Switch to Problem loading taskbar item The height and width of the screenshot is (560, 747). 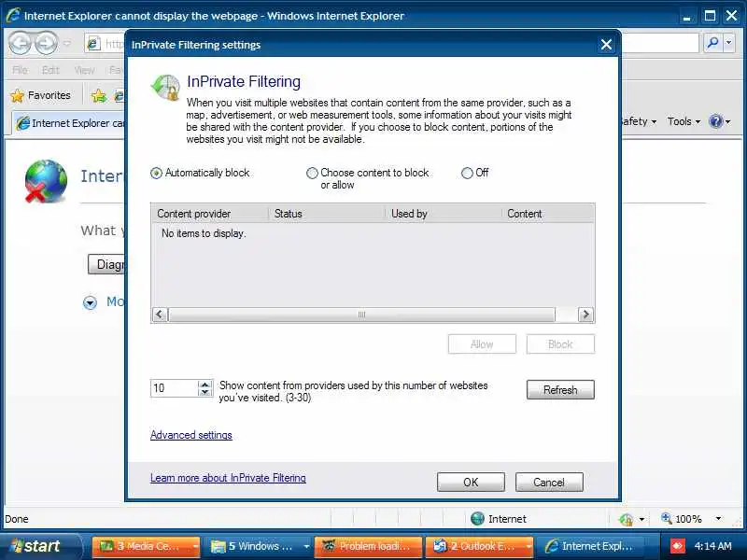click(368, 547)
